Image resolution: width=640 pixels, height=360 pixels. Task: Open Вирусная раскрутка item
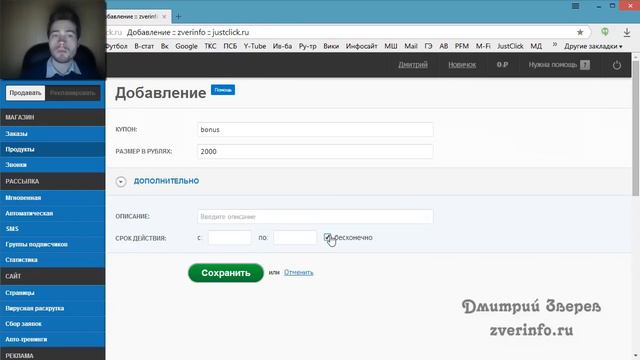tap(53, 308)
